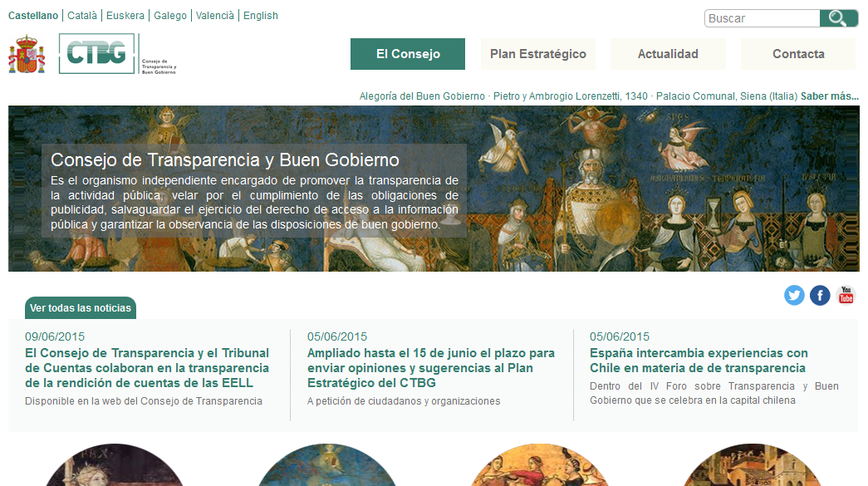Click the third circular dancers fresco thumbnail
Viewport: 868px width, 486px height.
click(x=539, y=465)
